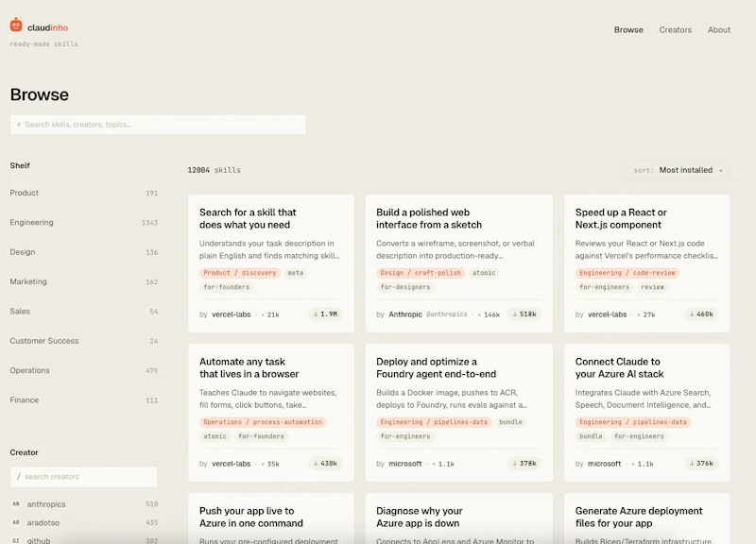Screen dimensions: 756x544
Task: Click the 1.9M installs badge
Action: click(325, 314)
